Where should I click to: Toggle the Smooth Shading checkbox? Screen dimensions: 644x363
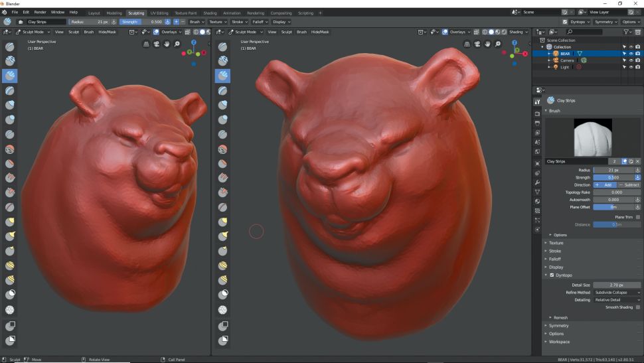click(638, 307)
